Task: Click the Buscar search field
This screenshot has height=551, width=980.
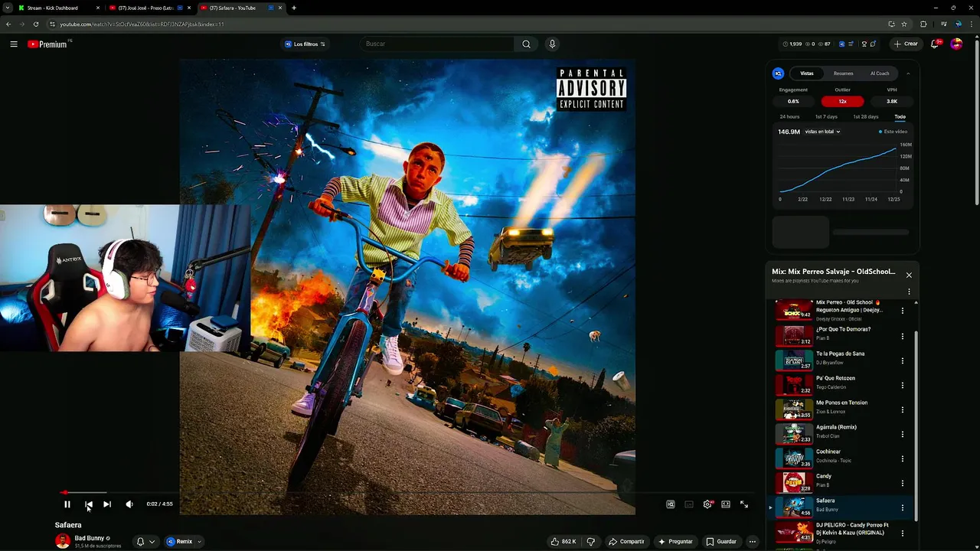Action: (436, 44)
